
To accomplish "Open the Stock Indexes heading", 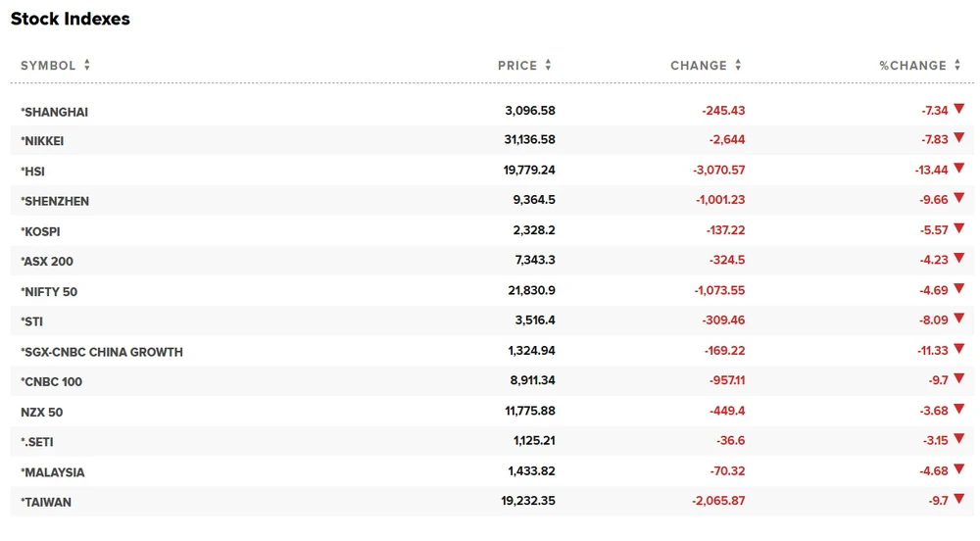I will [x=71, y=19].
